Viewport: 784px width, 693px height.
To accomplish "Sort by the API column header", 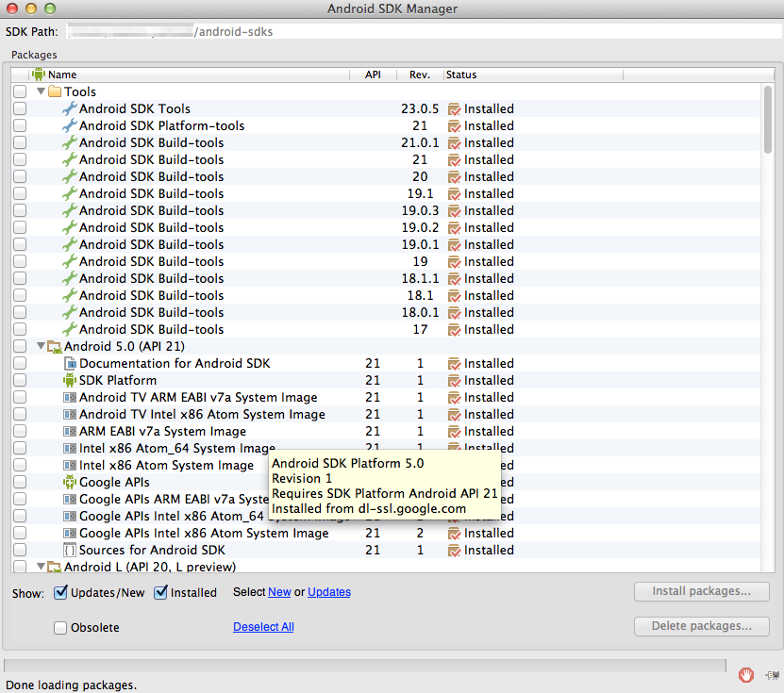I will (373, 74).
